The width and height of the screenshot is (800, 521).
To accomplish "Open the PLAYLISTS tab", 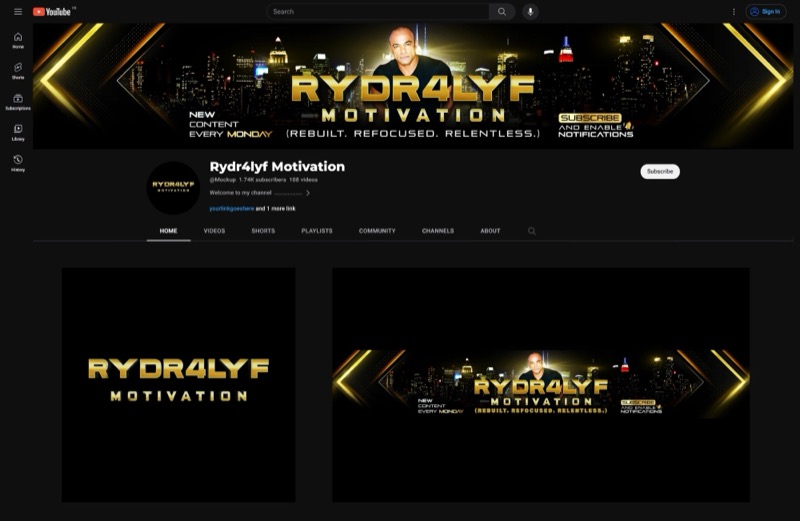I will point(317,231).
